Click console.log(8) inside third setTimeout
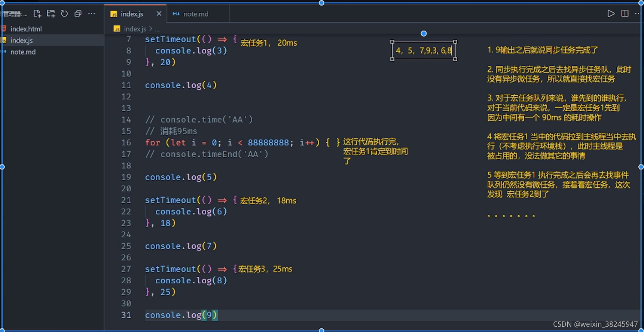Screen dimensions: 644x332 tap(191, 280)
